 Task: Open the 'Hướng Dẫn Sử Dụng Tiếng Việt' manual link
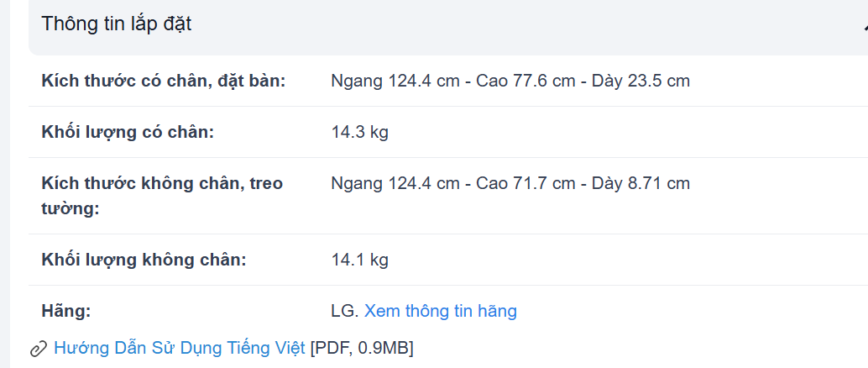point(180,348)
